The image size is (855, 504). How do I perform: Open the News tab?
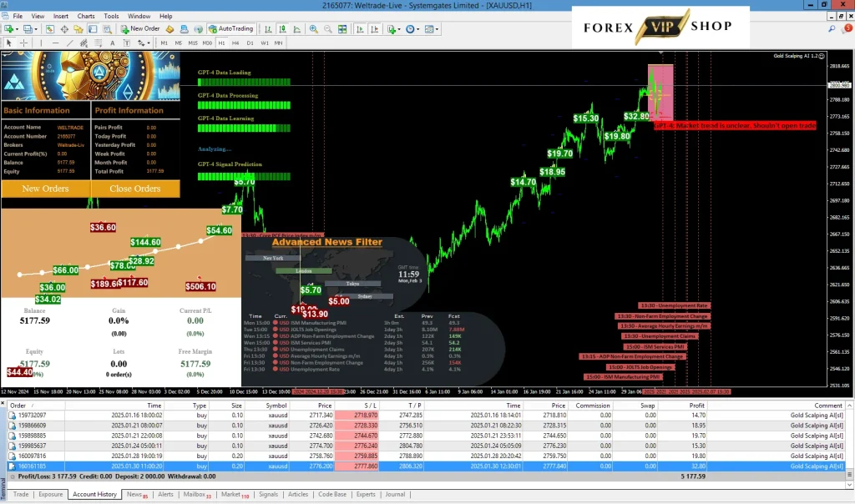coord(136,494)
